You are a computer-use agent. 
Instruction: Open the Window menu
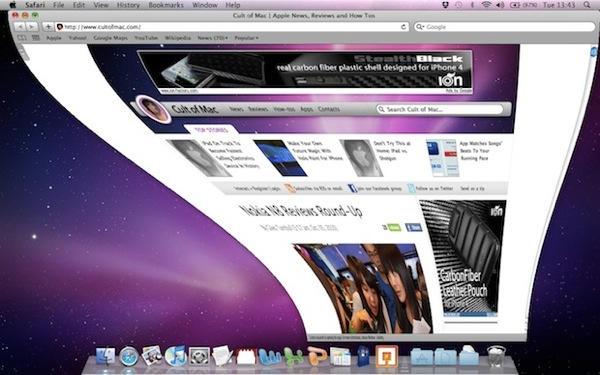point(204,5)
